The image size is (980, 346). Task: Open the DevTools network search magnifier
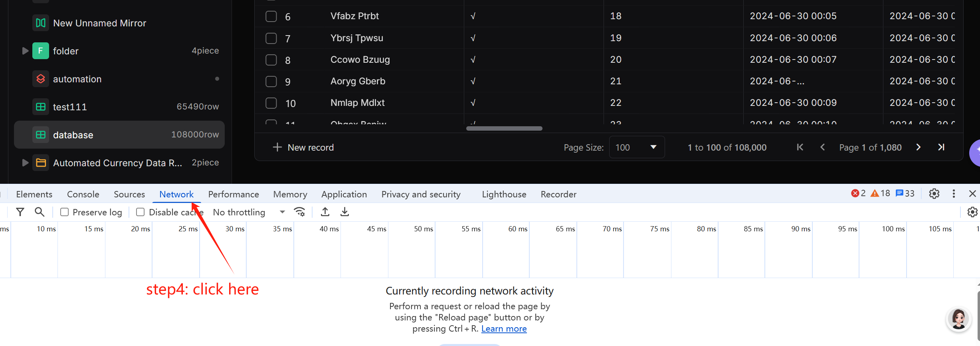(40, 212)
